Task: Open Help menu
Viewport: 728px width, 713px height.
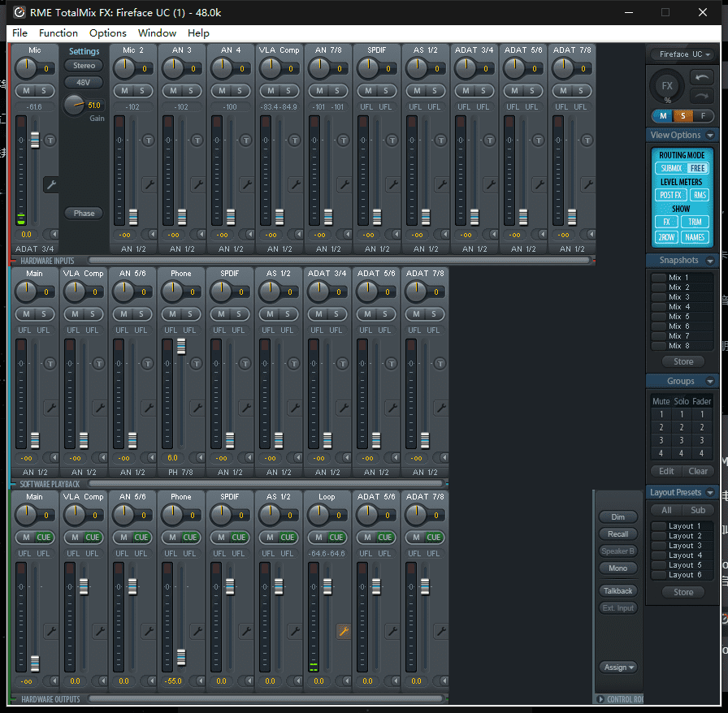Action: pyautogui.click(x=198, y=33)
